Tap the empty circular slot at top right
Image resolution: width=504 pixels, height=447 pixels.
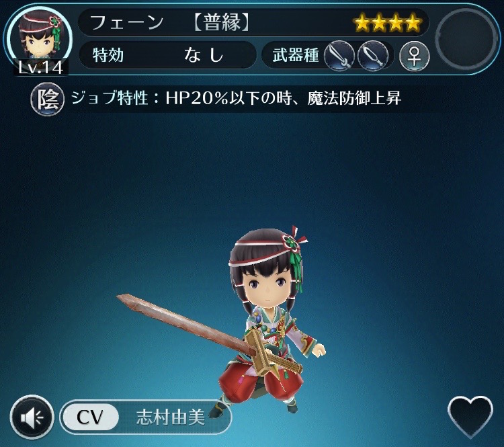(467, 38)
